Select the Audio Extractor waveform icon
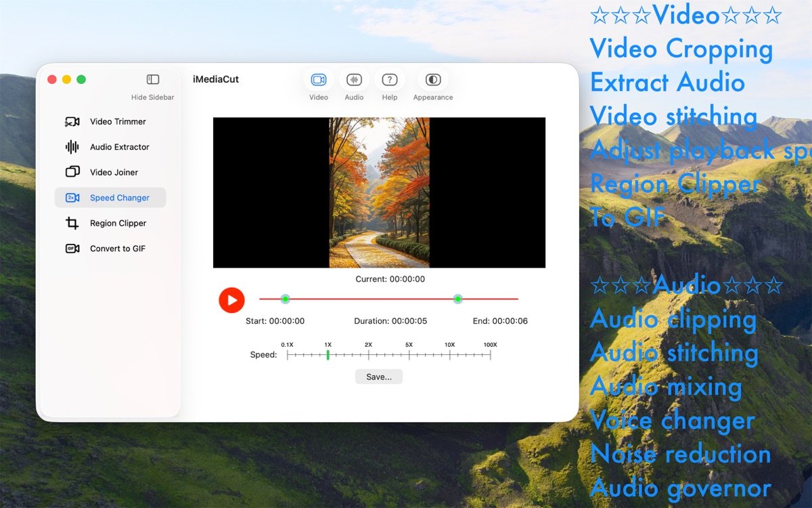The height and width of the screenshot is (508, 812). coord(72,147)
